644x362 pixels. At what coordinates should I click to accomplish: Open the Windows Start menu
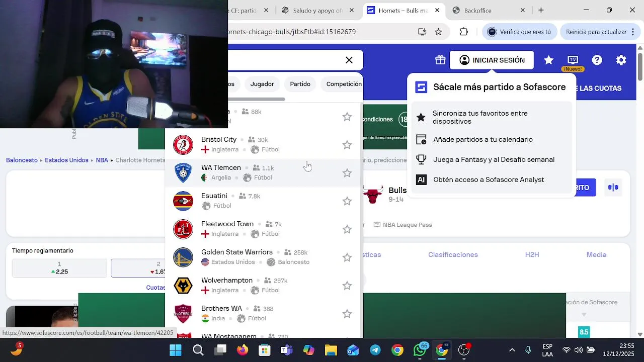coord(176,350)
